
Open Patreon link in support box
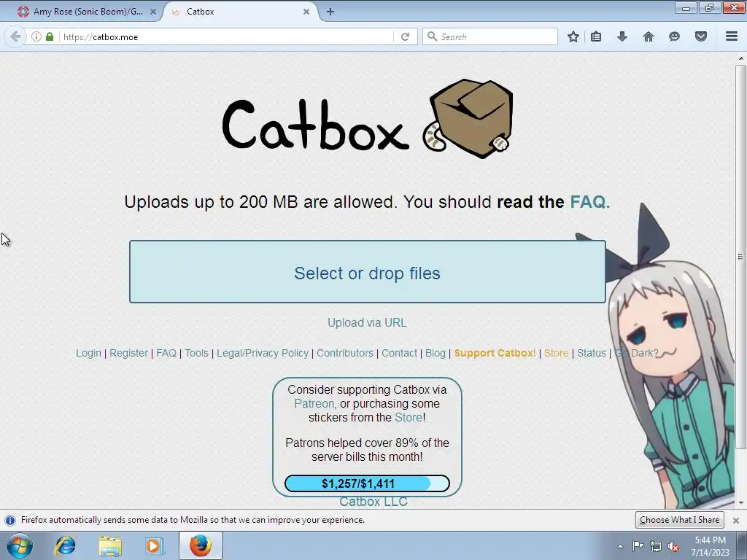[x=314, y=403]
